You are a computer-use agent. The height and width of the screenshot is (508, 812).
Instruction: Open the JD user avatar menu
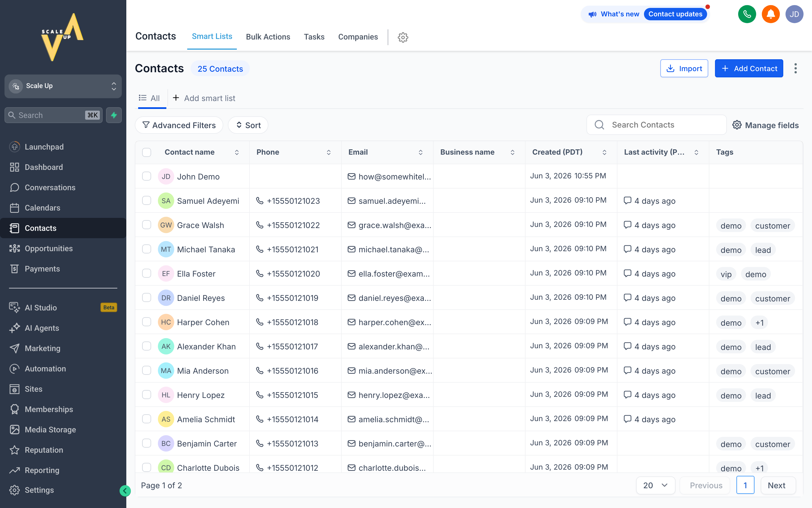pyautogui.click(x=794, y=14)
